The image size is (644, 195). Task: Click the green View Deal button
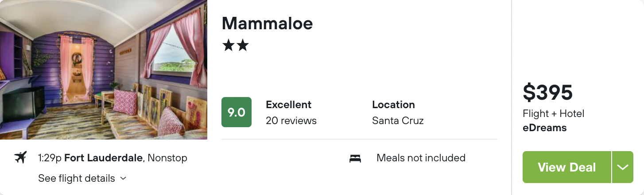tap(567, 167)
